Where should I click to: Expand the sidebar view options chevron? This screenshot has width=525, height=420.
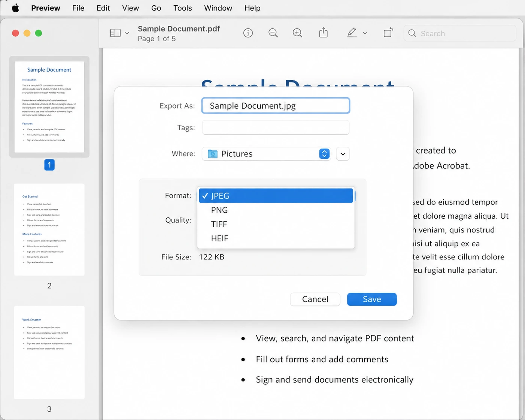pyautogui.click(x=127, y=33)
